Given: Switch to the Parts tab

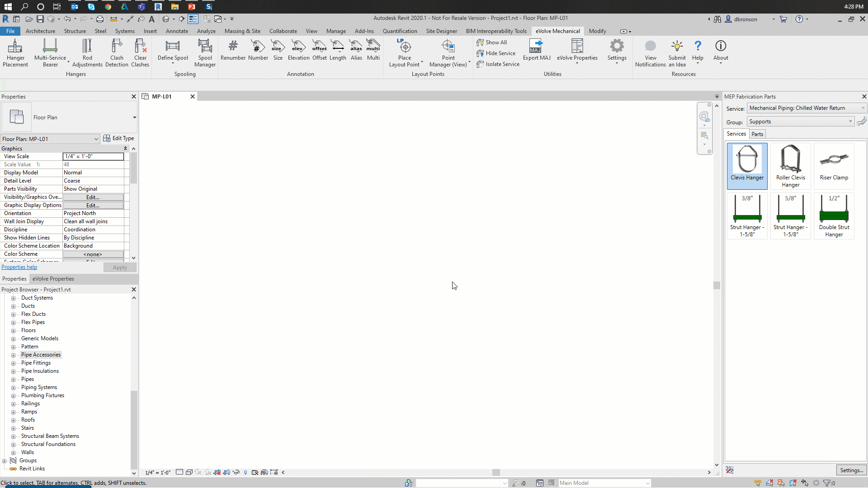Looking at the screenshot, I should (x=757, y=134).
